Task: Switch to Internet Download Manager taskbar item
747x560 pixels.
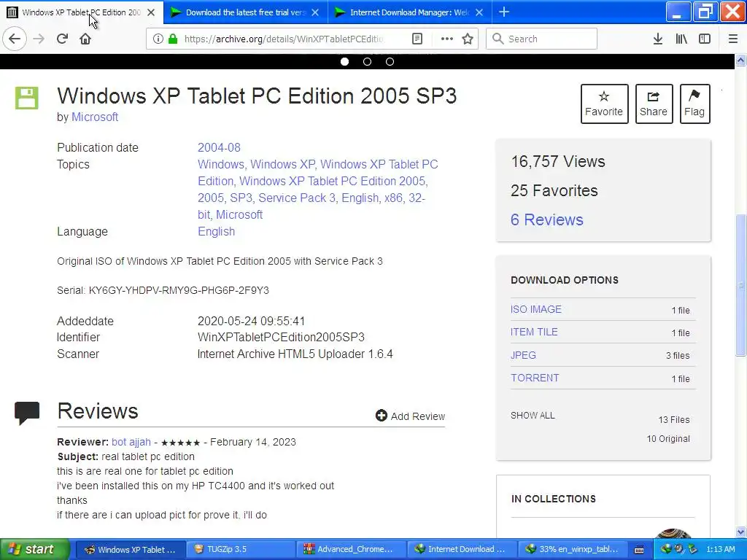Action: 461,550
